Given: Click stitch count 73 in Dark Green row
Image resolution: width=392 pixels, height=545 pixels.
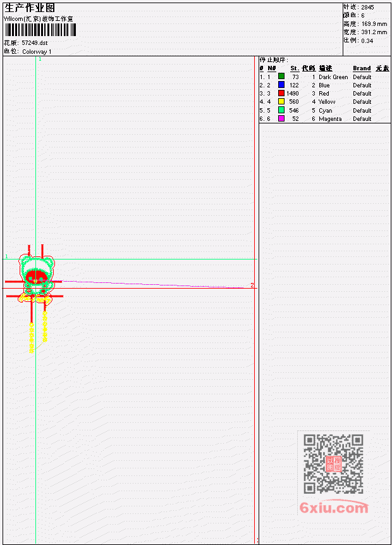Looking at the screenshot, I should click(x=295, y=77).
